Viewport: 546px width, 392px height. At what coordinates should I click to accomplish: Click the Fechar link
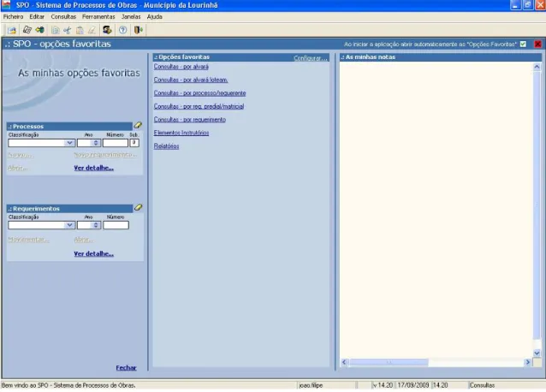[x=126, y=368]
